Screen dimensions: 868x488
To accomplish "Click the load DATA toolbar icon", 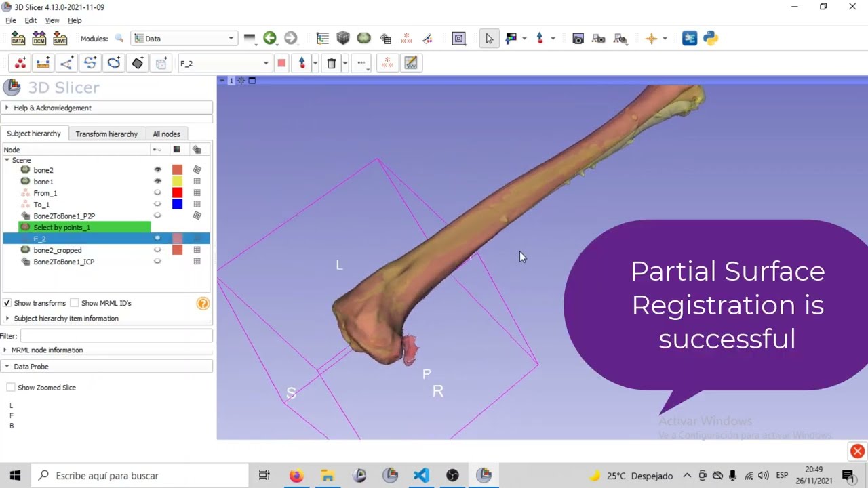I will [18, 39].
